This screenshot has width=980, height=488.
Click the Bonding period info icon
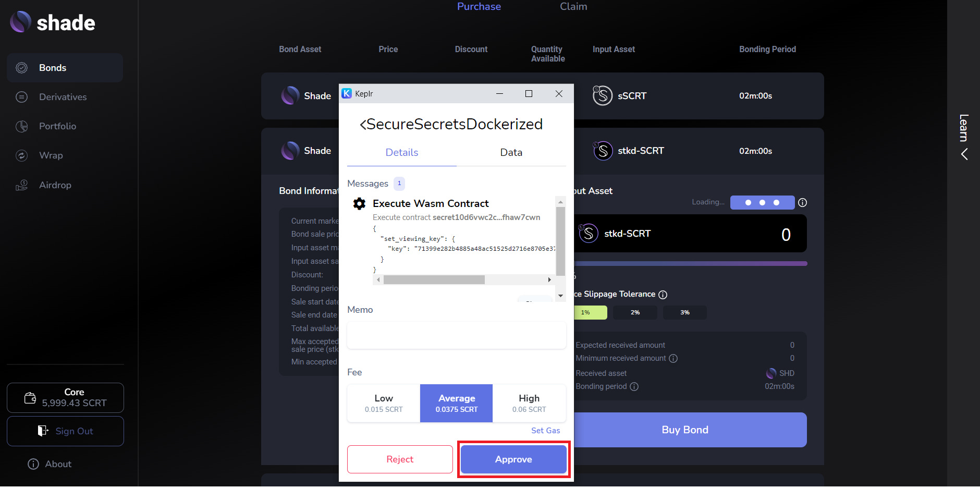tap(634, 386)
